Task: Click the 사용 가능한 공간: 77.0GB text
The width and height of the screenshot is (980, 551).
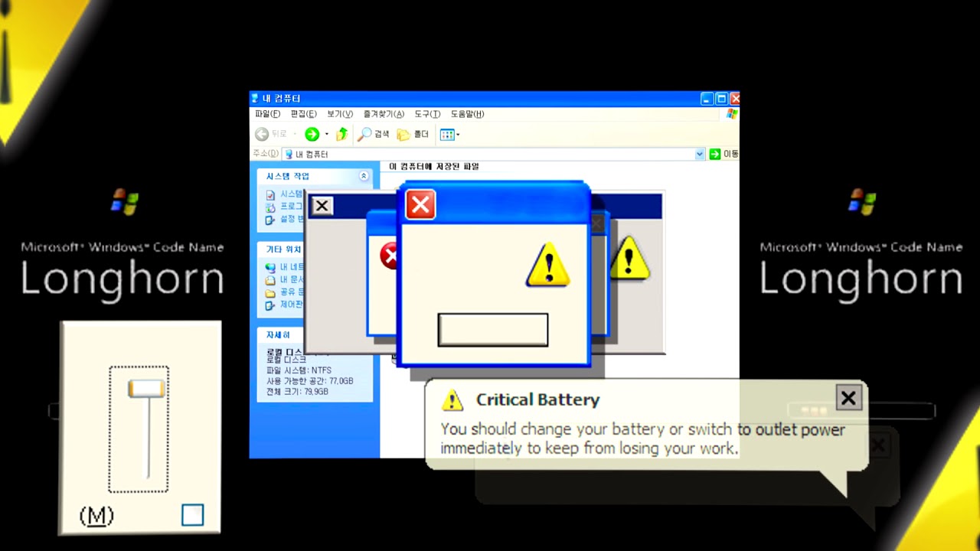Action: click(x=309, y=381)
